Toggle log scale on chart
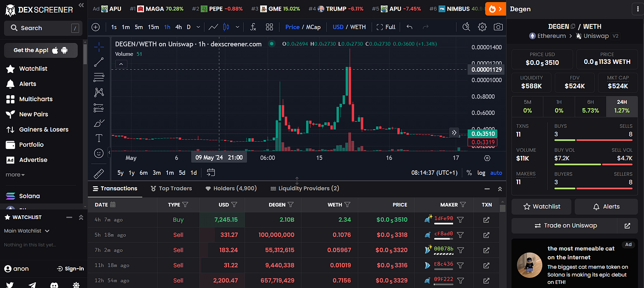The image size is (644, 288). (x=481, y=173)
